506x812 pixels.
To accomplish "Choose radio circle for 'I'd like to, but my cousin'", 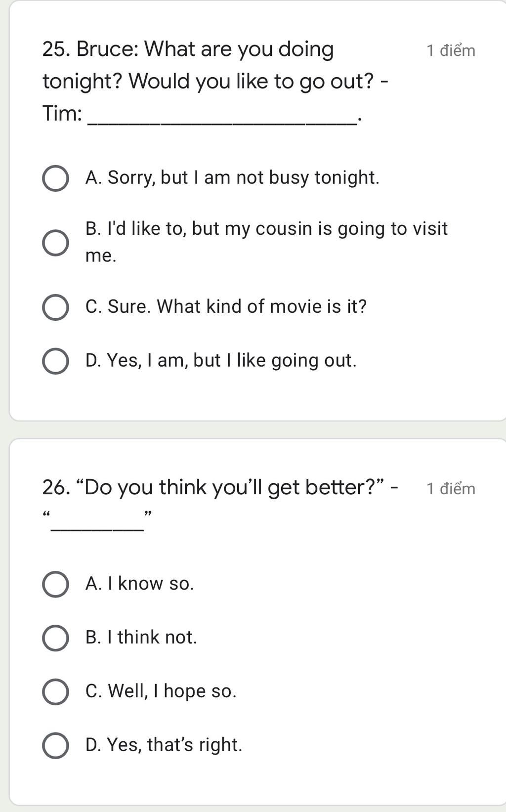I will (x=55, y=243).
